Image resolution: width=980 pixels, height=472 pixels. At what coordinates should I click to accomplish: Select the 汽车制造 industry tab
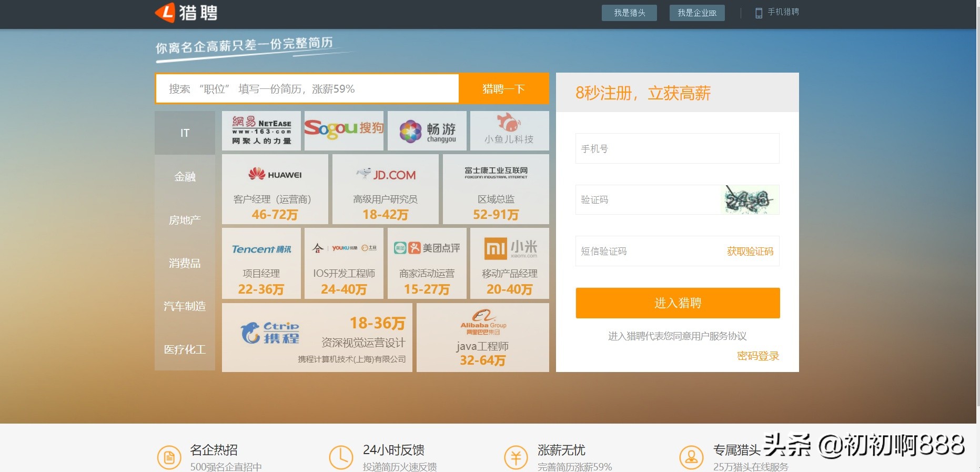coord(185,306)
